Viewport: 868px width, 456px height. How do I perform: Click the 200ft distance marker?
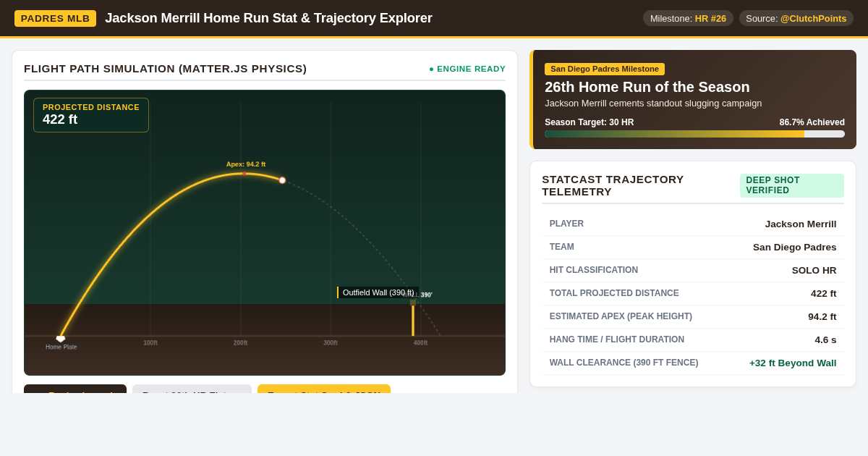pyautogui.click(x=240, y=343)
